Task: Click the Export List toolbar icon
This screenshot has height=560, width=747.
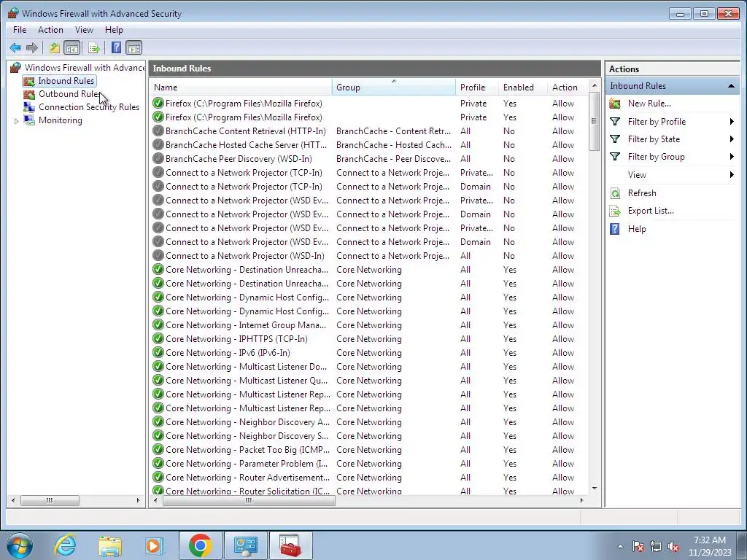Action: click(94, 47)
